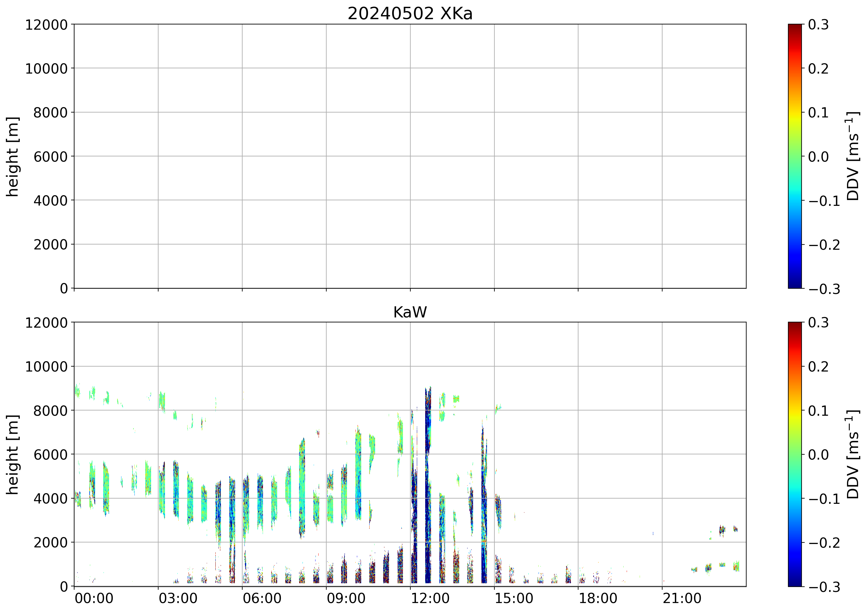Click the top colorbar's 'DDV [ms⁻¹]' label
868x612 pixels.
(853, 156)
